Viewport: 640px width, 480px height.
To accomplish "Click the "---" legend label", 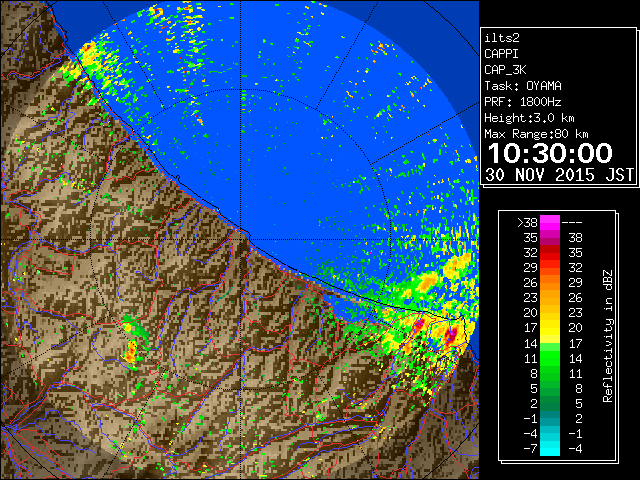I will pos(572,222).
